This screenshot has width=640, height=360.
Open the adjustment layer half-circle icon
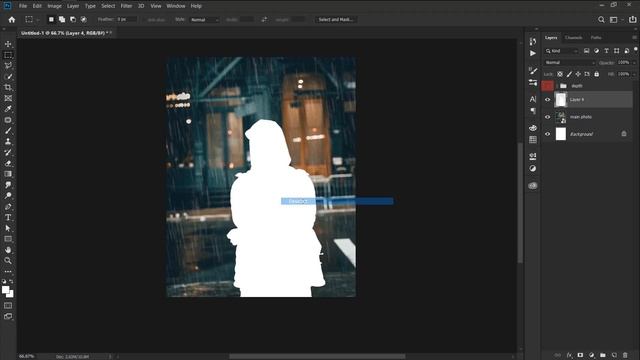click(x=591, y=355)
